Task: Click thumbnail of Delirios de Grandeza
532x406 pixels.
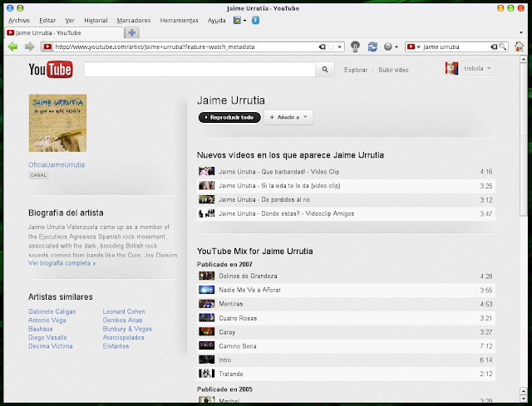Action: (207, 276)
